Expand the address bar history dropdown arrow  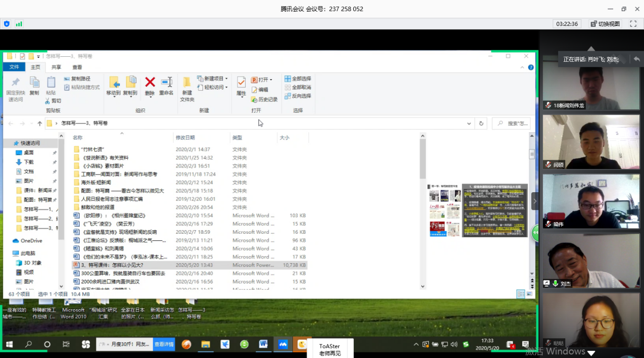[x=469, y=123]
